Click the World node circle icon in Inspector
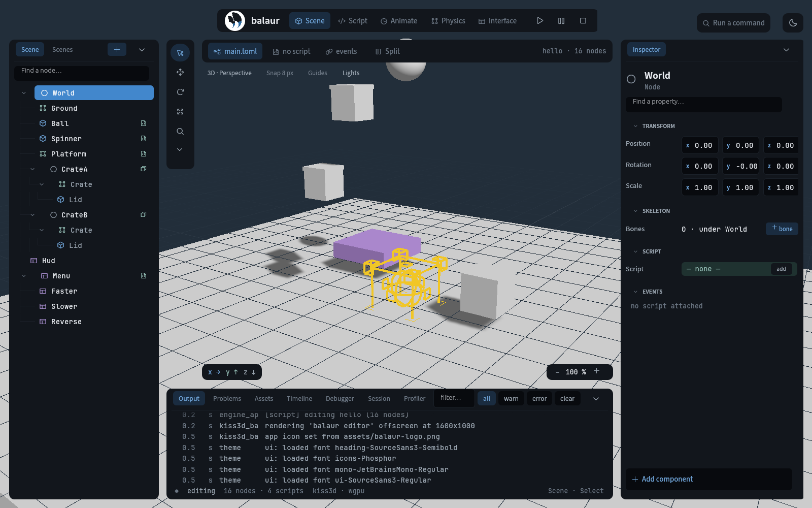Screen dimensions: 812x508 [631, 79]
